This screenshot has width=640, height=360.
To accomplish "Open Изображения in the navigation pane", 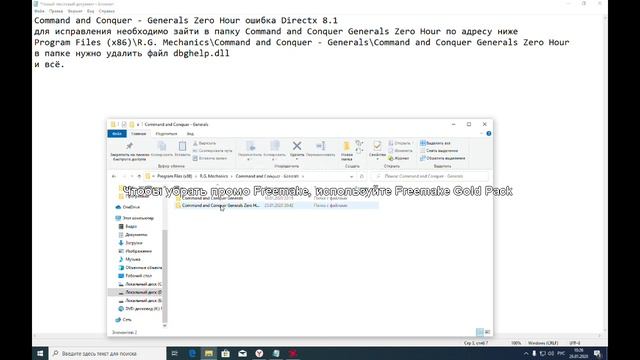I will point(135,251).
